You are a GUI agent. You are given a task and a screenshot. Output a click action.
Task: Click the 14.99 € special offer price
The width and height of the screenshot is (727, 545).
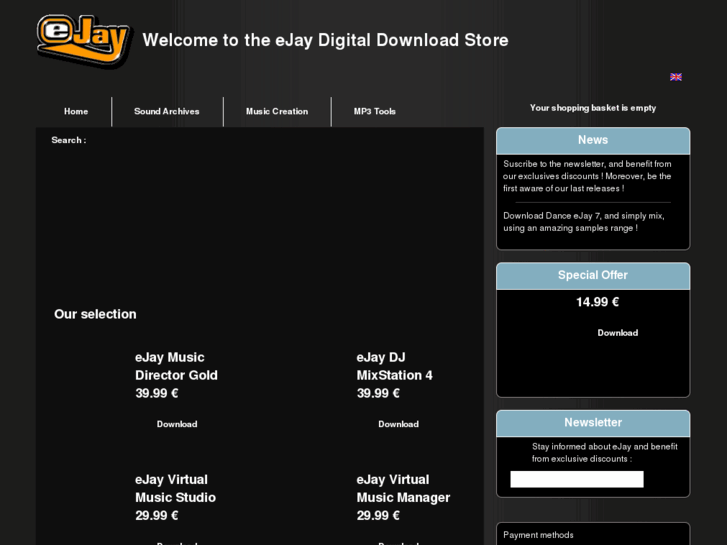597,302
